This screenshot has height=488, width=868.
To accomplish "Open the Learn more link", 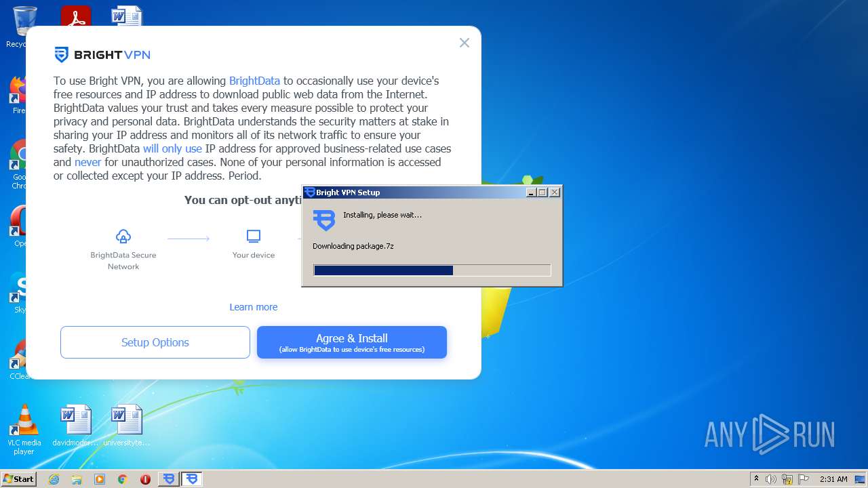I will click(x=254, y=307).
